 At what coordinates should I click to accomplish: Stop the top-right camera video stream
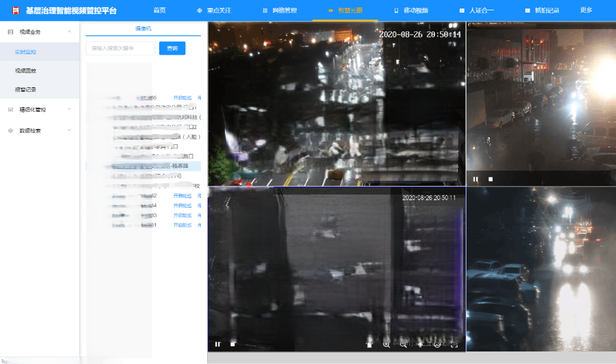pos(491,179)
